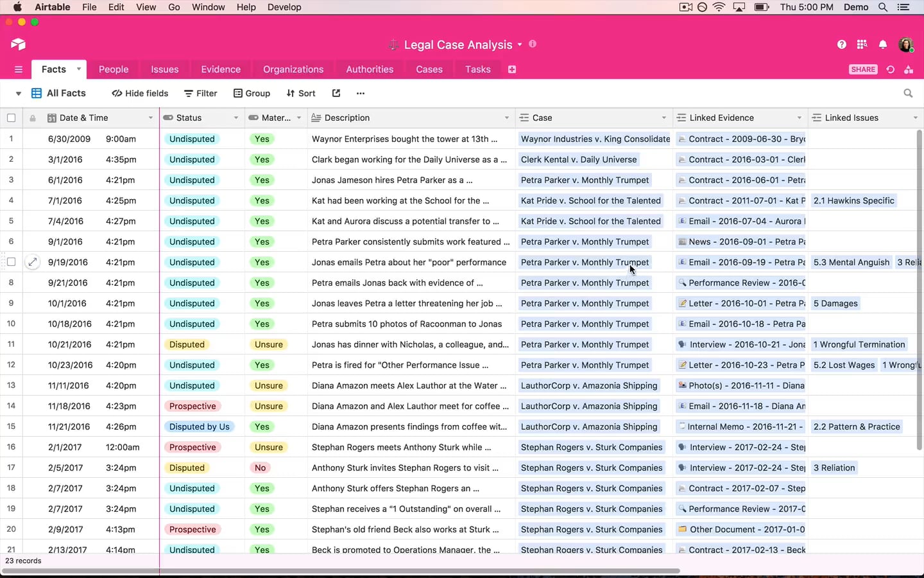The image size is (924, 578).
Task: Click the Airtable home logo icon
Action: (18, 44)
